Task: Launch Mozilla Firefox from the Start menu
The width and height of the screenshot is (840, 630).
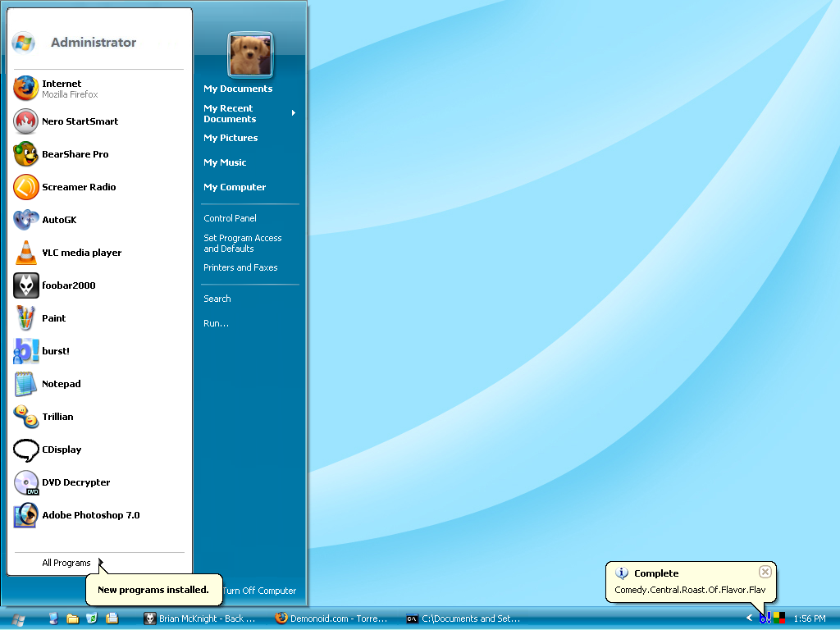Action: tap(99, 89)
